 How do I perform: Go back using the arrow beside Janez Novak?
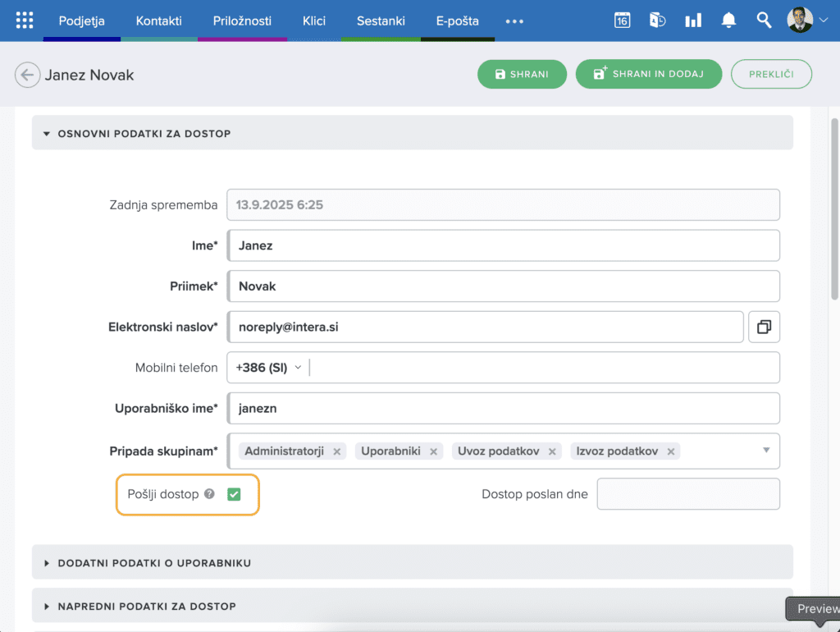click(27, 76)
